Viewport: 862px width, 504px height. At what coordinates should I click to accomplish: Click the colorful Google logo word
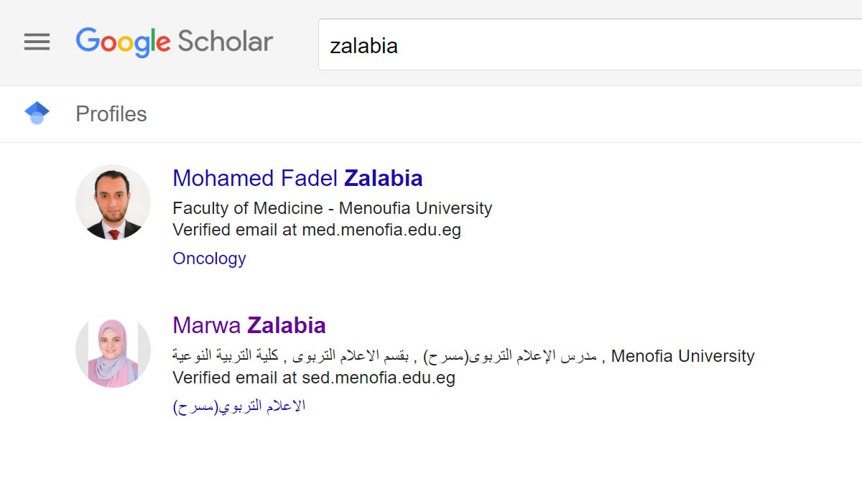123,42
